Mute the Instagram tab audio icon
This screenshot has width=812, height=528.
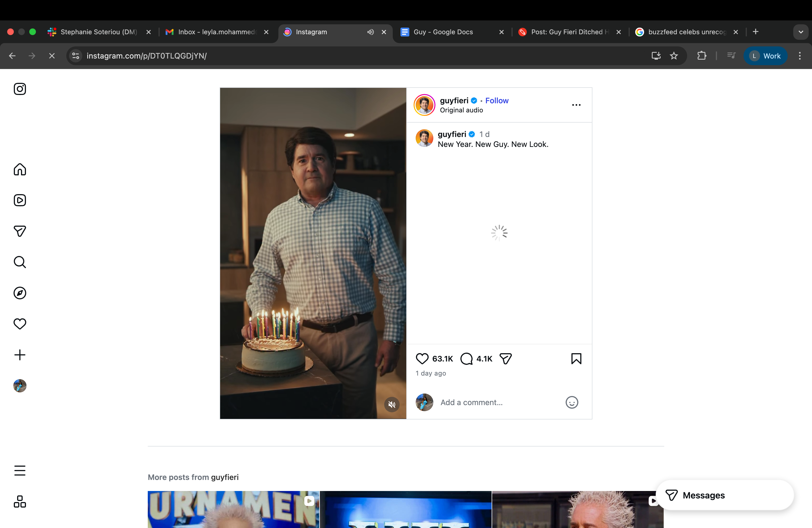tap(371, 32)
